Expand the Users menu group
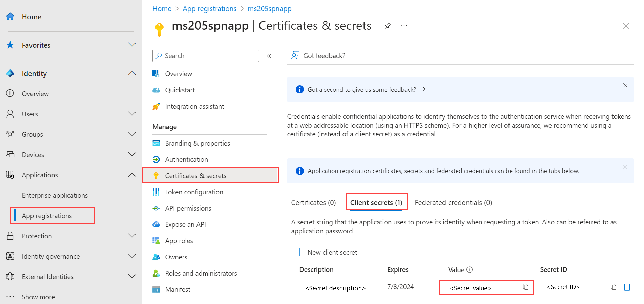Screen dimensions: 644x304 132,114
